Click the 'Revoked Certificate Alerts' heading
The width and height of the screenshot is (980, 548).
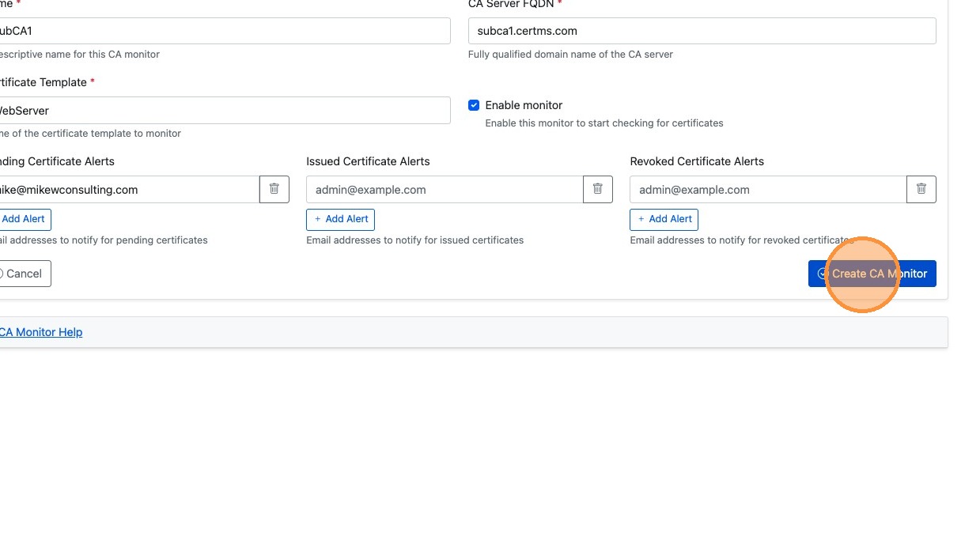[x=697, y=161]
